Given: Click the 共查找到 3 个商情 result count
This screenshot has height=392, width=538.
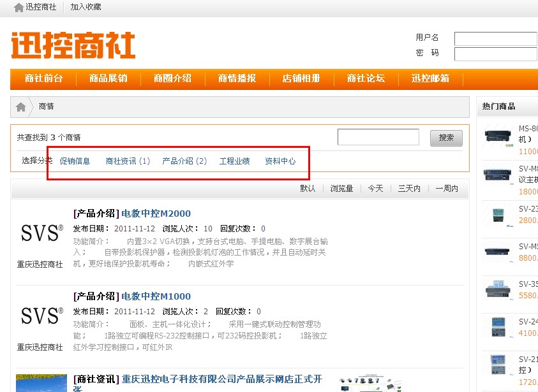Looking at the screenshot, I should pyautogui.click(x=49, y=138).
